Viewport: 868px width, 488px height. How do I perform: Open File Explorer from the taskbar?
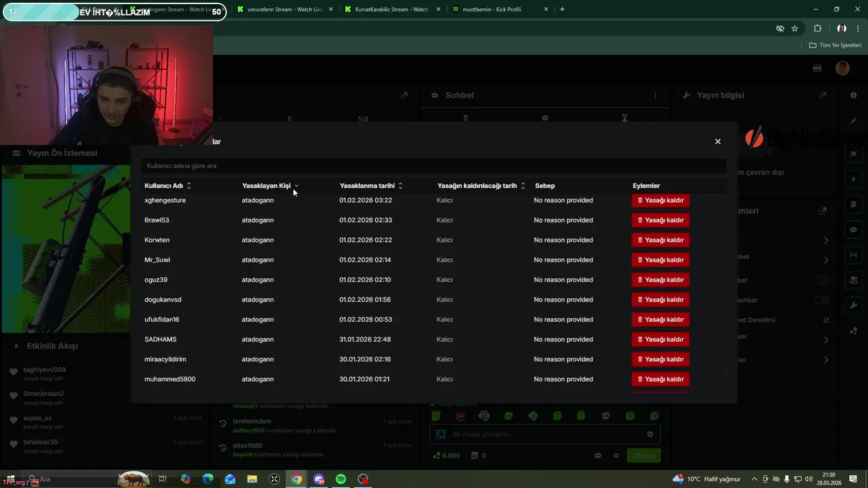(x=252, y=479)
